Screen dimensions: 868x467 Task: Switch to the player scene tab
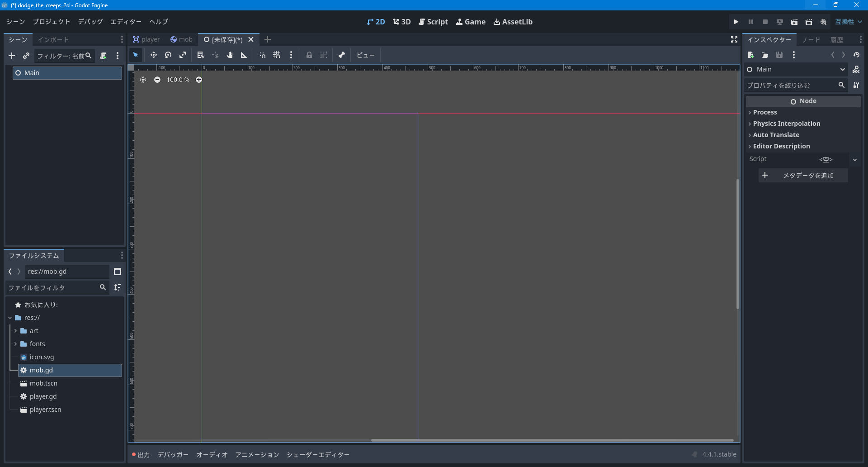pyautogui.click(x=146, y=40)
